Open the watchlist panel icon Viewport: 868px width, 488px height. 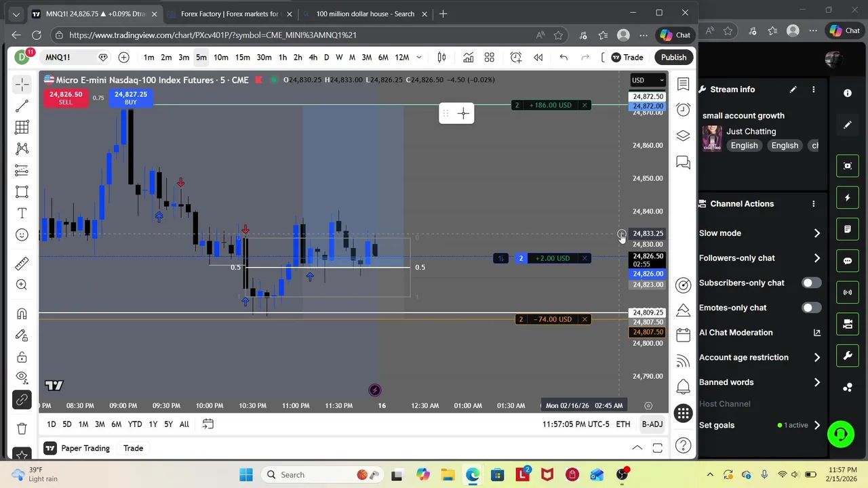[x=683, y=84]
